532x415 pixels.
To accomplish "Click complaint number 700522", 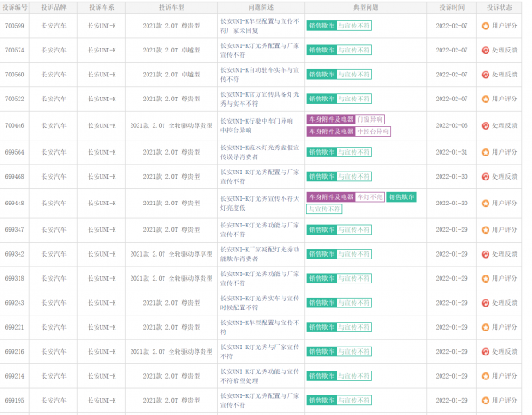I will coord(14,100).
